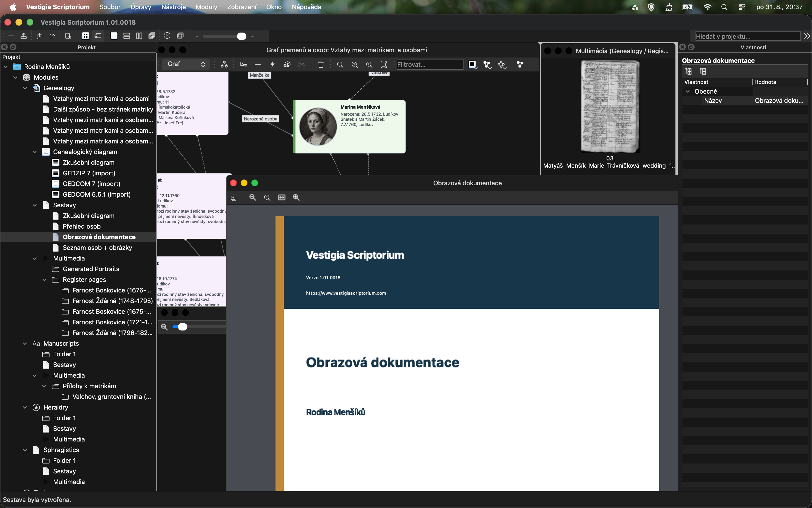Image resolution: width=812 pixels, height=508 pixels.
Task: Click the plus icon in main toolbar
Action: 11,36
